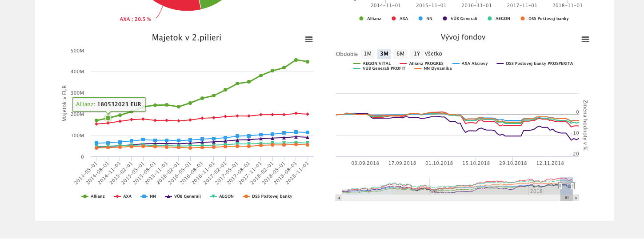
Task: Toggle AXA Akciový fund line
Action: [470, 64]
